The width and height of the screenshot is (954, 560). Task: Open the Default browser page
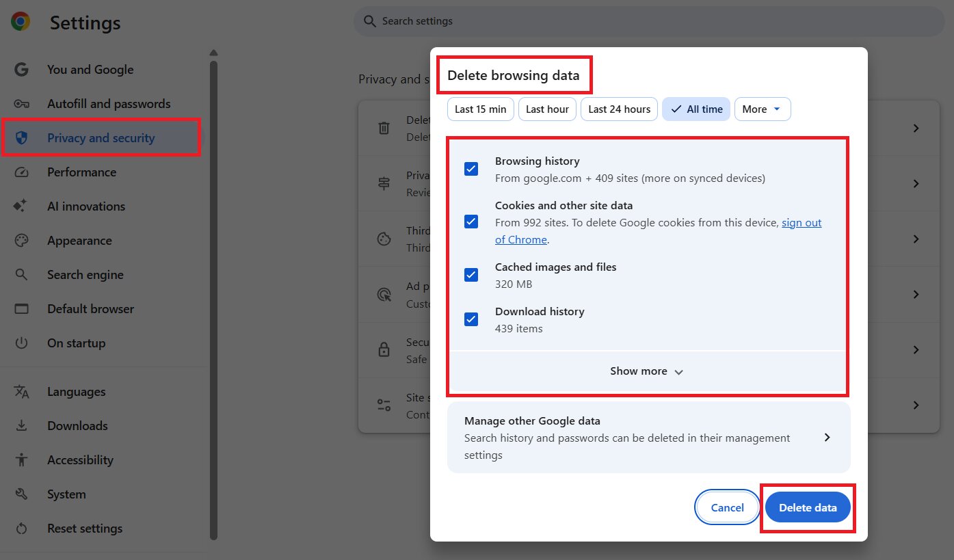[x=90, y=309]
